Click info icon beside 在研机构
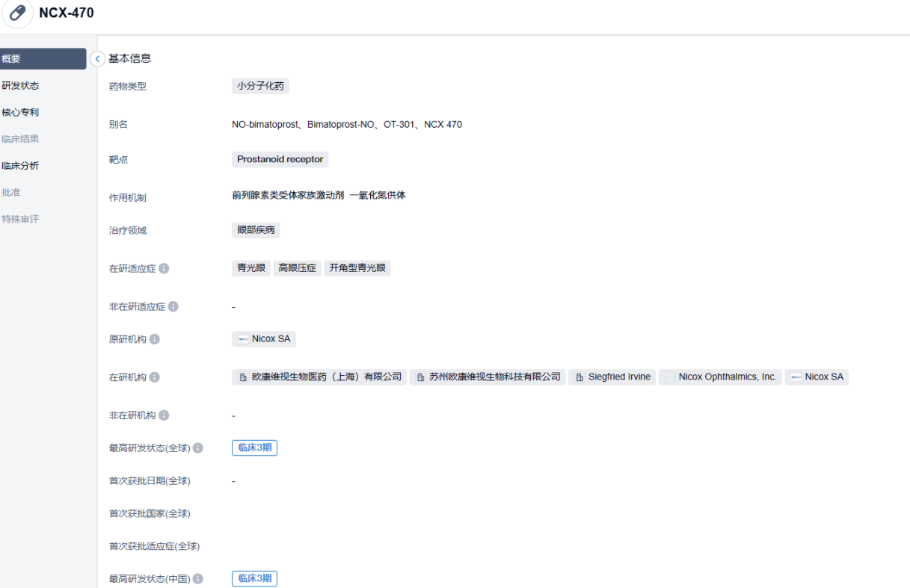 [155, 377]
